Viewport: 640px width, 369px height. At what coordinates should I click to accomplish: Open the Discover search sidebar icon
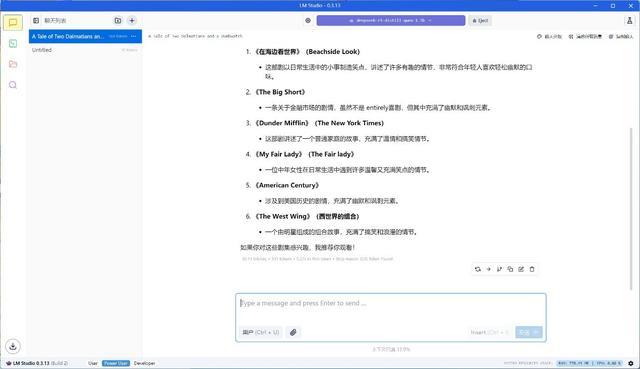click(13, 85)
